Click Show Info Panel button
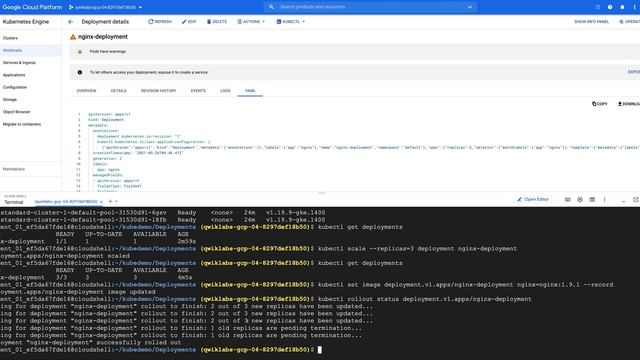The height and width of the screenshot is (360, 640). (x=591, y=22)
